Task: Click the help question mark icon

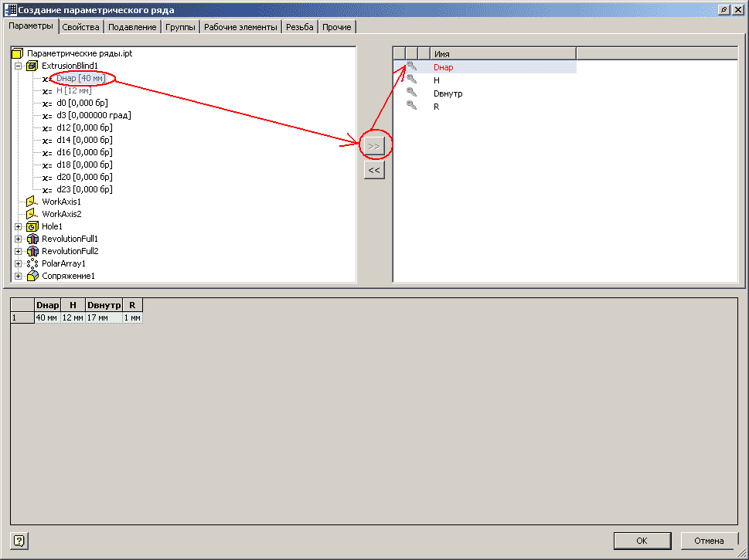Action: pyautogui.click(x=19, y=541)
